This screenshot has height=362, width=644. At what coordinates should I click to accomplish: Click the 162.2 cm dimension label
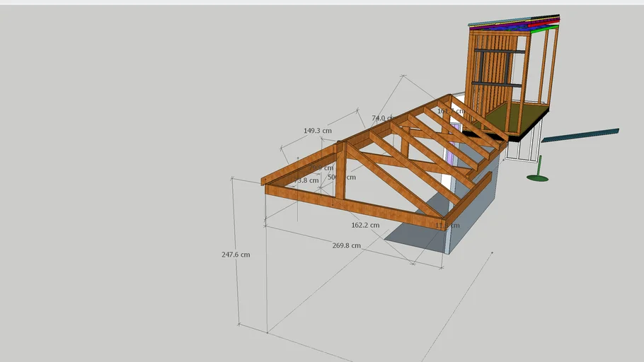tap(364, 226)
